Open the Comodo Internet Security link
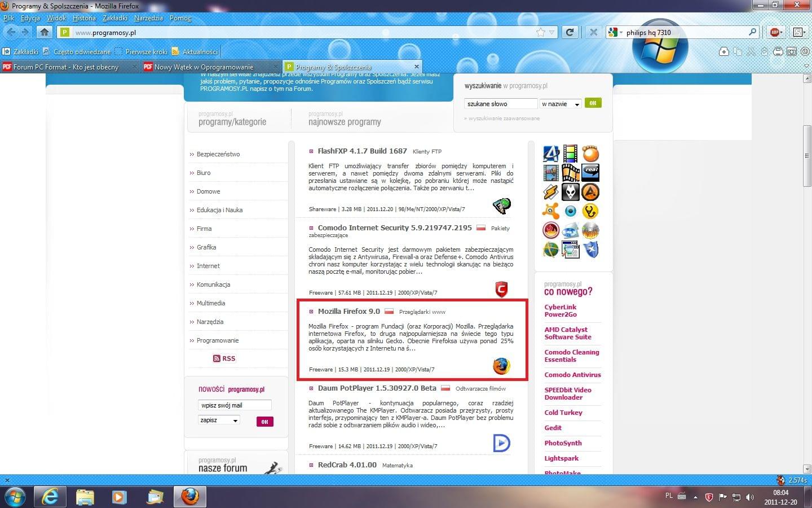This screenshot has height=508, width=812. (x=395, y=227)
